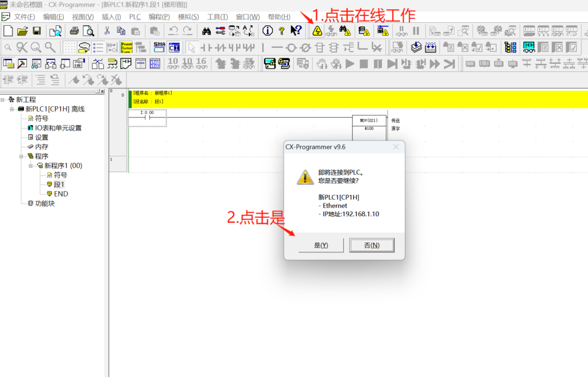Click the 是(Y) button in dialog
The width and height of the screenshot is (588, 377).
321,245
